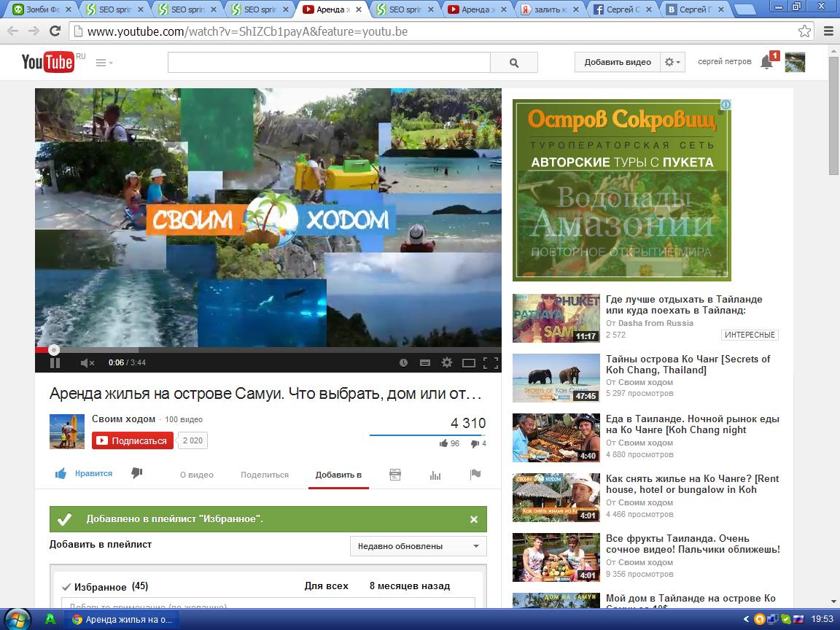Screen dimensions: 840x630
Task: Open the Недавно обновлены sort dropdown
Action: [419, 546]
